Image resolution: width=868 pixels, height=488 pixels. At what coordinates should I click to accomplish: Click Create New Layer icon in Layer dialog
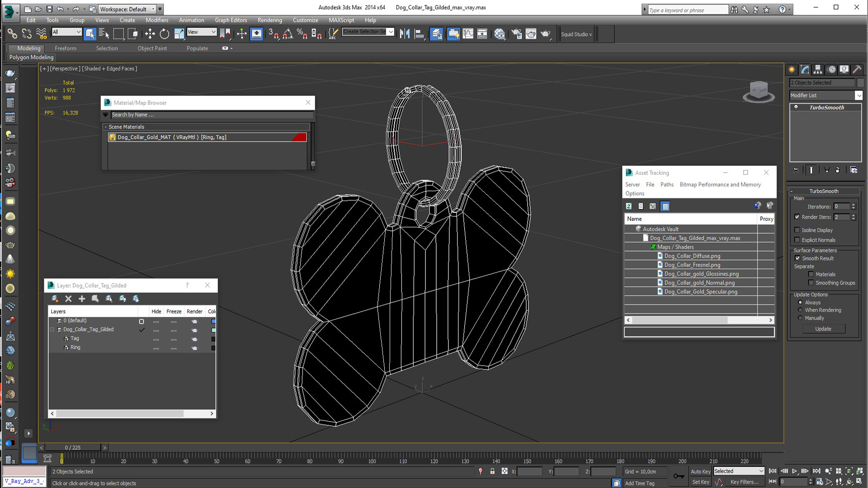[55, 299]
